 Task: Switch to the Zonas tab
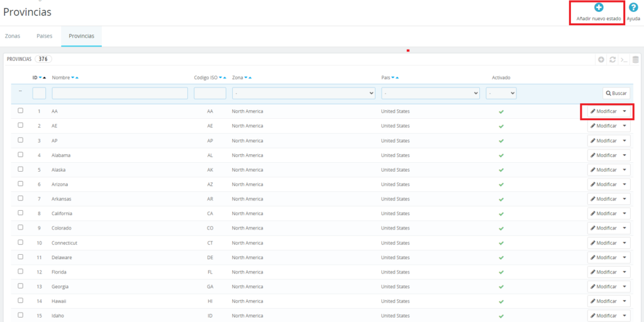point(13,36)
